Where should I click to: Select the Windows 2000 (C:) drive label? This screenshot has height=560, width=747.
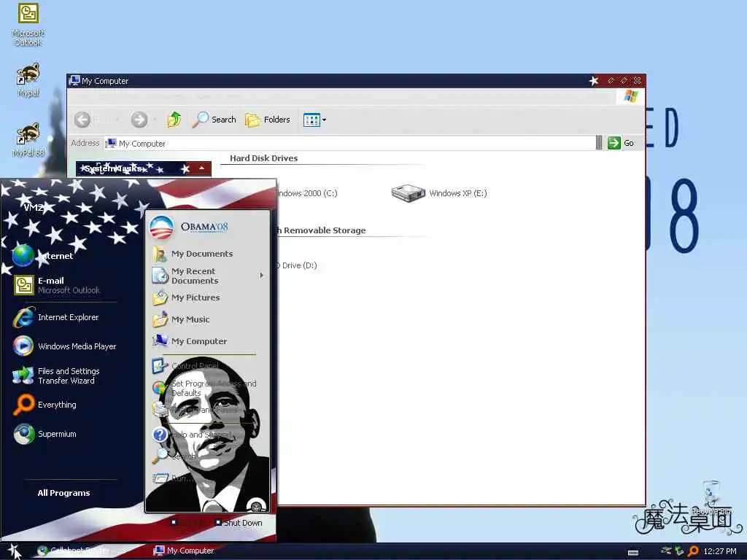coord(307,193)
